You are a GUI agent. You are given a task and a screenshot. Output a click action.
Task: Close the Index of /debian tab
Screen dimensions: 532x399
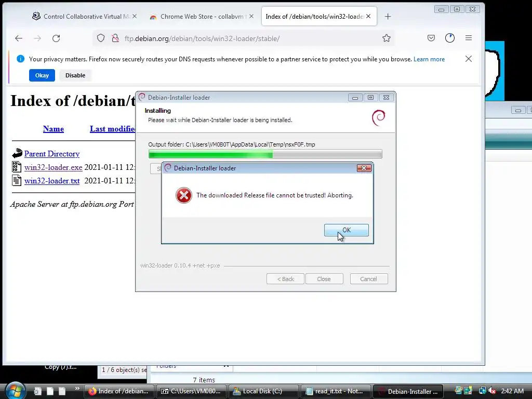(x=368, y=16)
